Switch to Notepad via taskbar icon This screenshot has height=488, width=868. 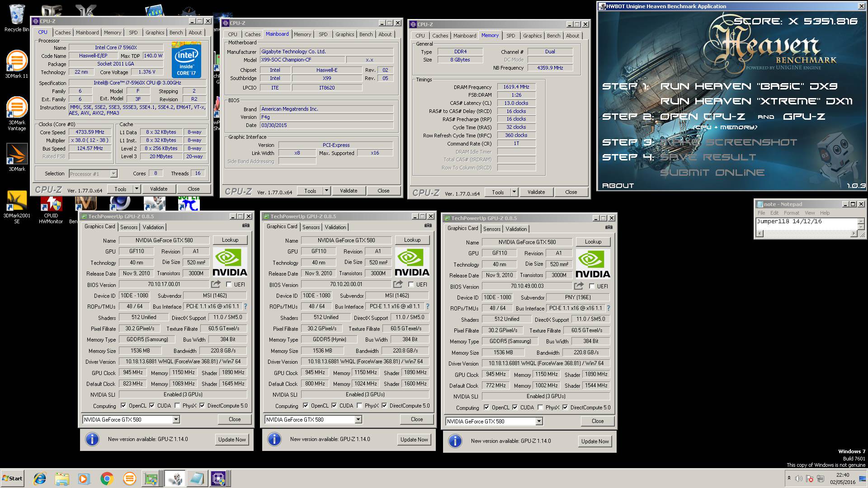click(x=197, y=479)
